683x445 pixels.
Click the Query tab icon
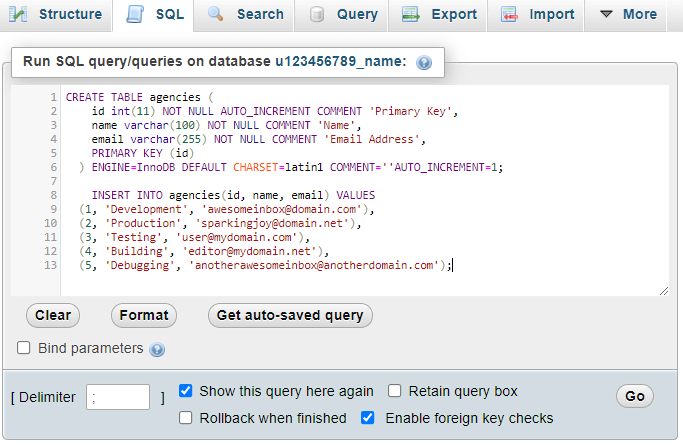coord(317,15)
